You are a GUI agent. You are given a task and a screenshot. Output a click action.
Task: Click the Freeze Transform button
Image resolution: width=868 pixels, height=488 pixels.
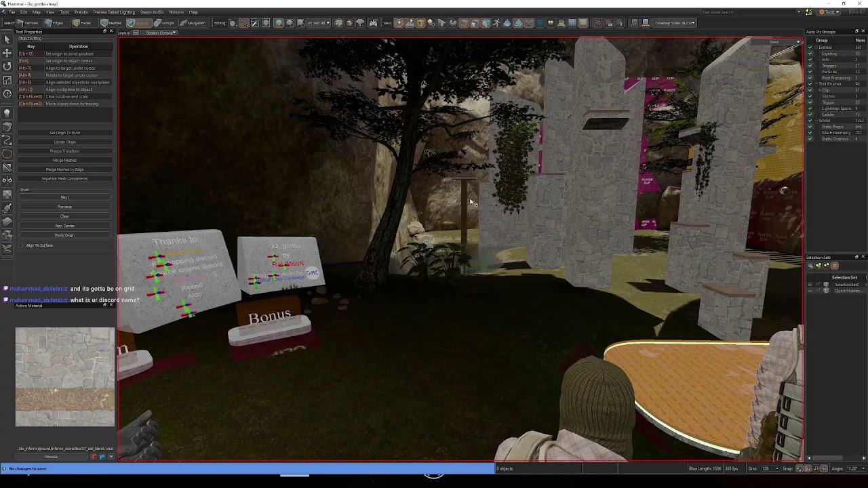pos(64,151)
